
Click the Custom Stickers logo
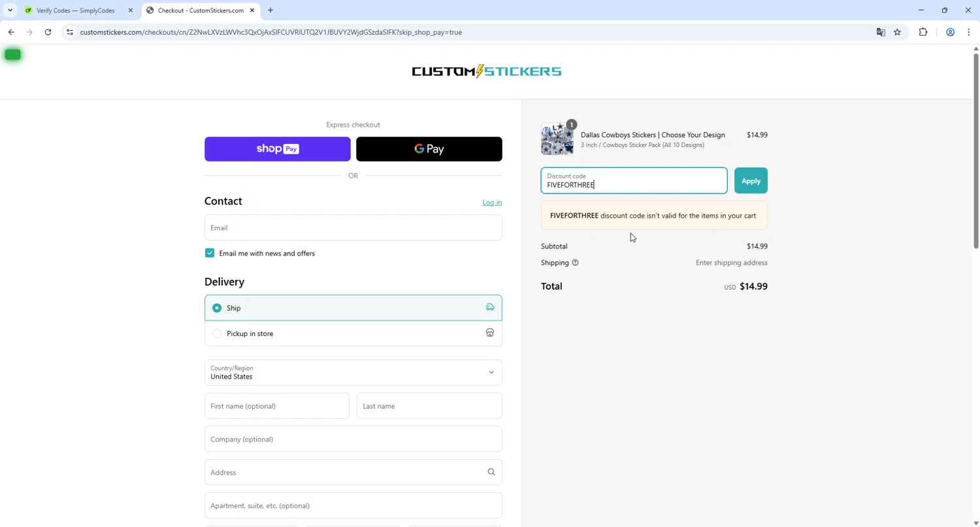click(x=487, y=71)
